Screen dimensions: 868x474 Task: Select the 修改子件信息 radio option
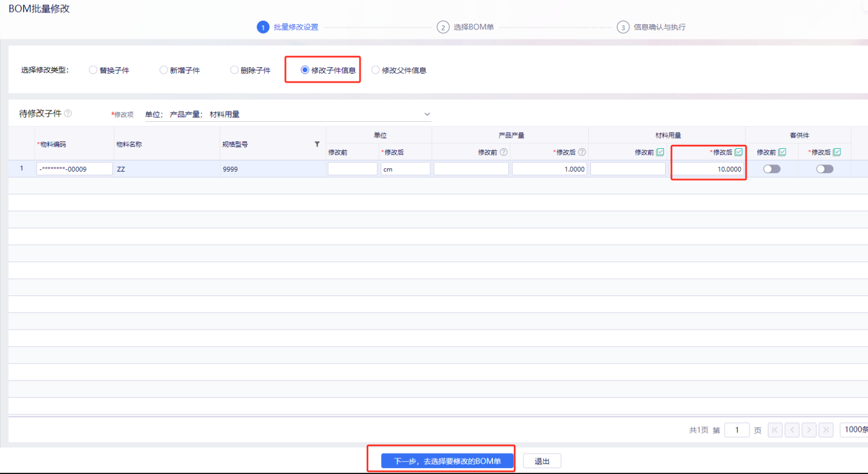[x=305, y=70]
